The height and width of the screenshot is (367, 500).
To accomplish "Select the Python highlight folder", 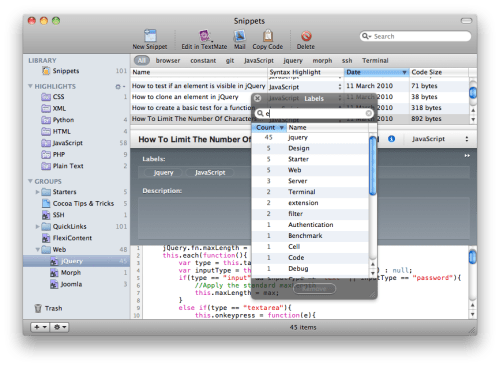I will coord(63,120).
